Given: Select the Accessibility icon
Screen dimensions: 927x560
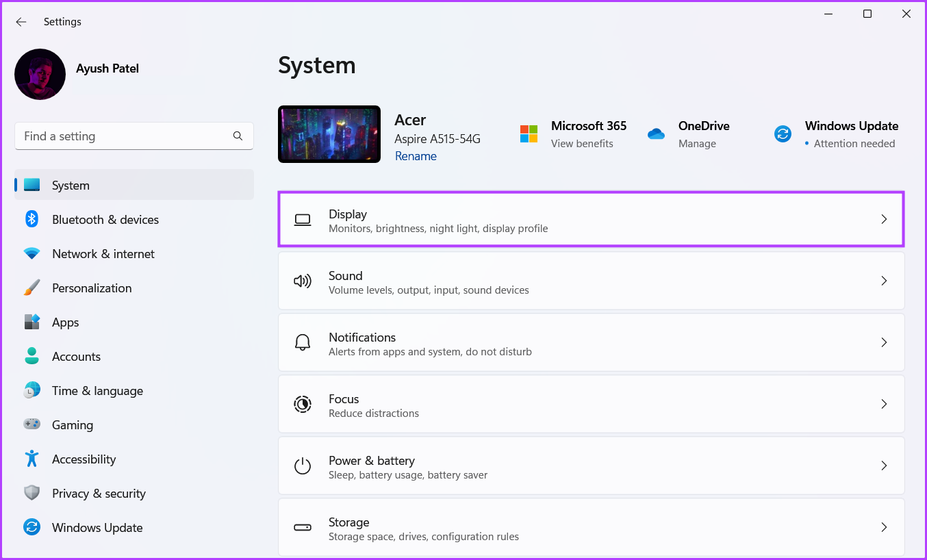Looking at the screenshot, I should (32, 459).
